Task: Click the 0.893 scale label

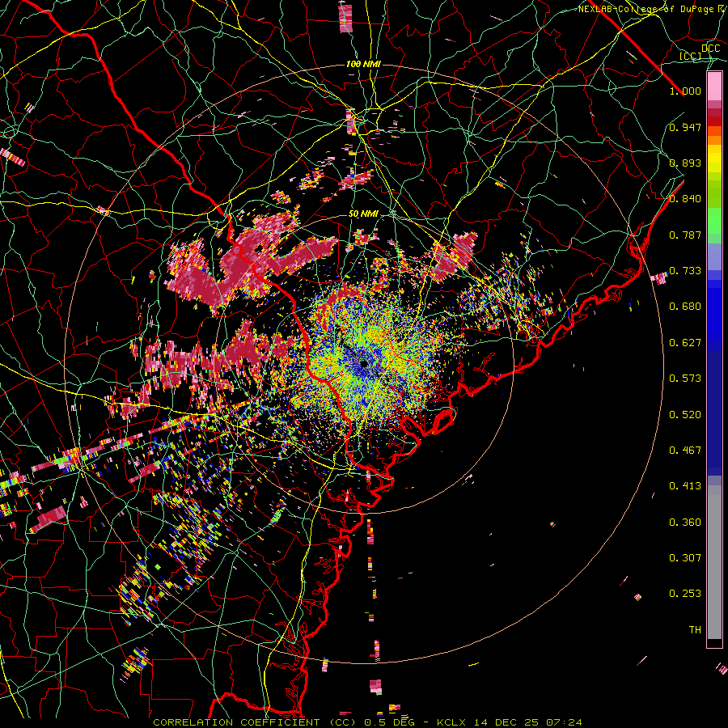Action: [x=685, y=163]
